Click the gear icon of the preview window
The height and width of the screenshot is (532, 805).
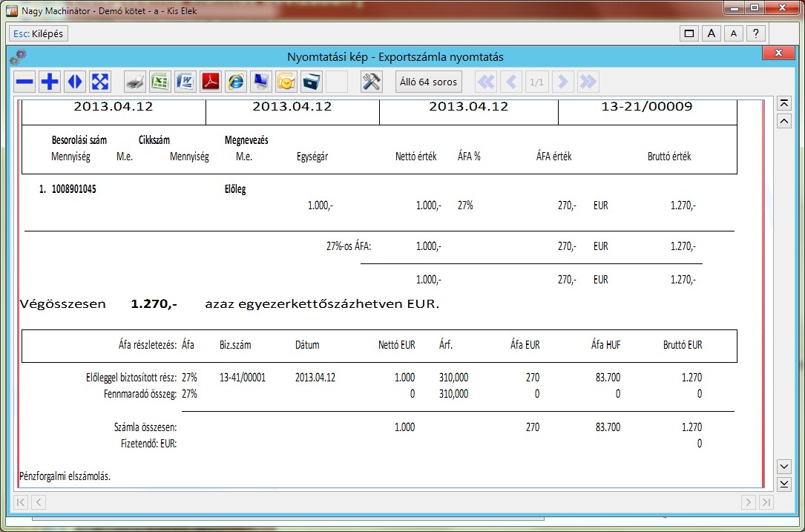18,56
